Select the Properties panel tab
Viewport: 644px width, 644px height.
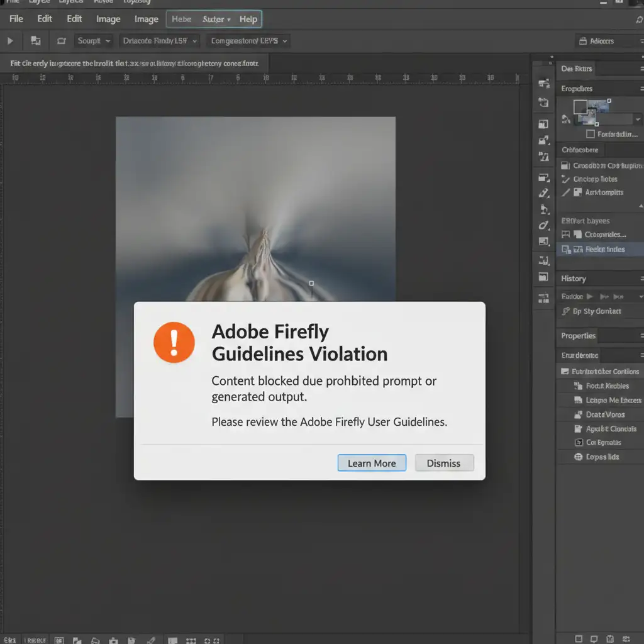[x=579, y=336]
